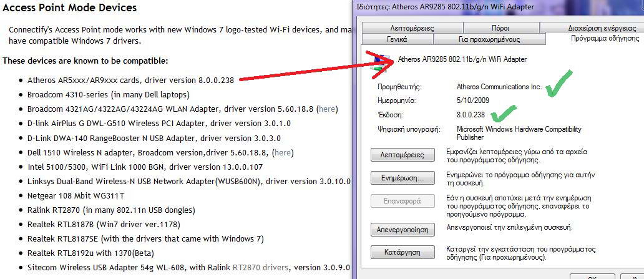Click the Realtek RTL8187SE list item
Image resolution: width=644 pixels, height=279 pixels.
pos(145,238)
